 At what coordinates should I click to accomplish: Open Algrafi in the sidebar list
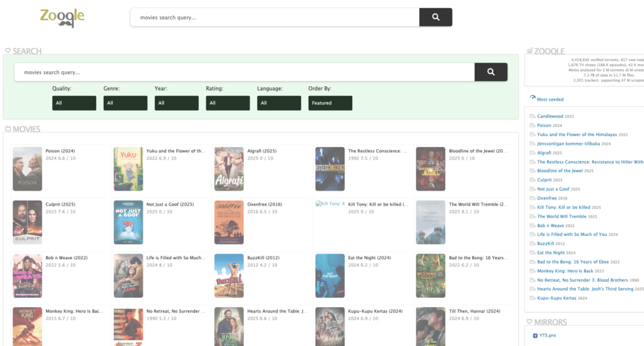click(x=544, y=152)
